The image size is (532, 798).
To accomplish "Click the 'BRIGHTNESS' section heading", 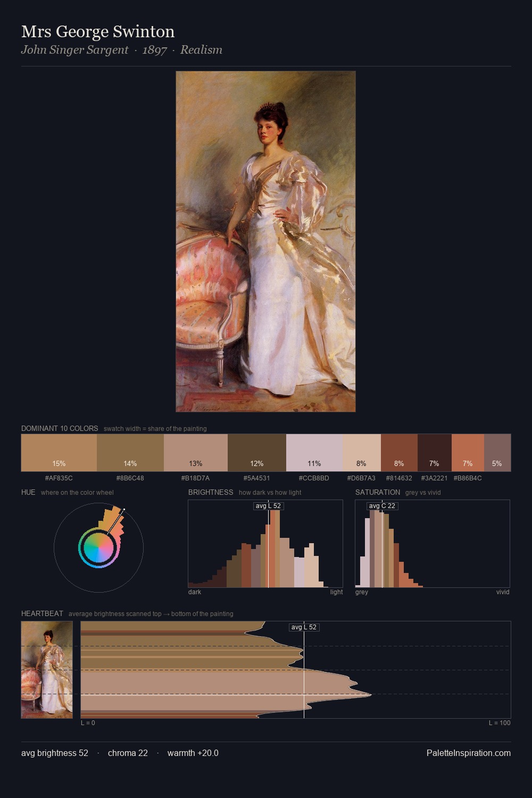I will pyautogui.click(x=211, y=492).
